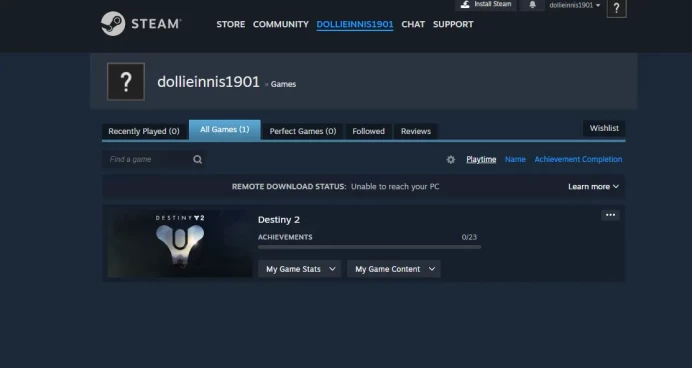Open the notifications bell

[532, 5]
